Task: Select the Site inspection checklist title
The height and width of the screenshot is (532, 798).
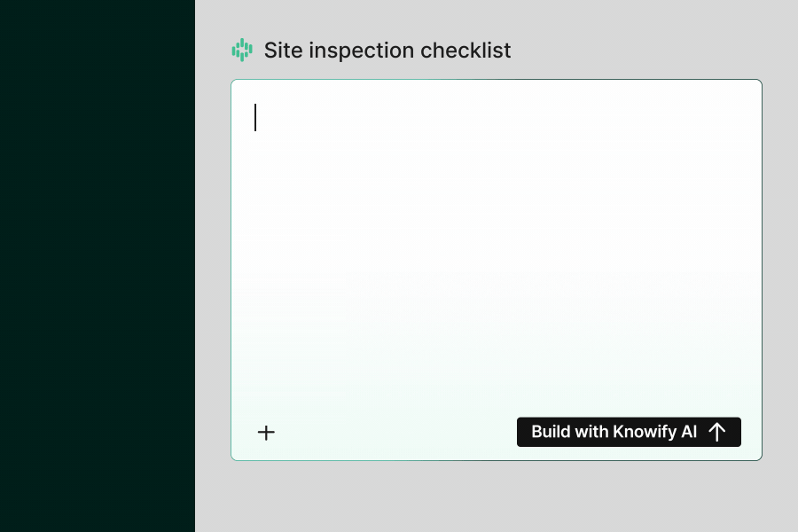Action: (x=387, y=51)
